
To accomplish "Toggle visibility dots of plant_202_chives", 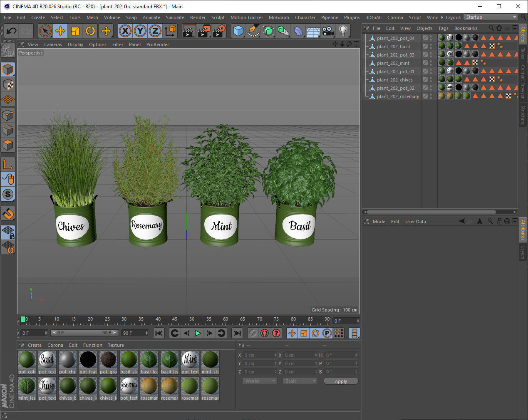I will coord(431,79).
